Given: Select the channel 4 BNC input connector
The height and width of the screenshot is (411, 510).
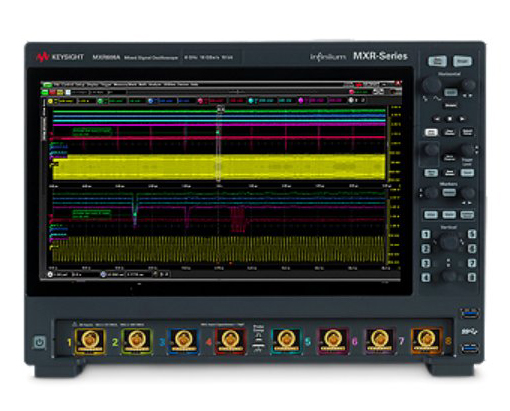Looking at the screenshot, I should coord(230,341).
